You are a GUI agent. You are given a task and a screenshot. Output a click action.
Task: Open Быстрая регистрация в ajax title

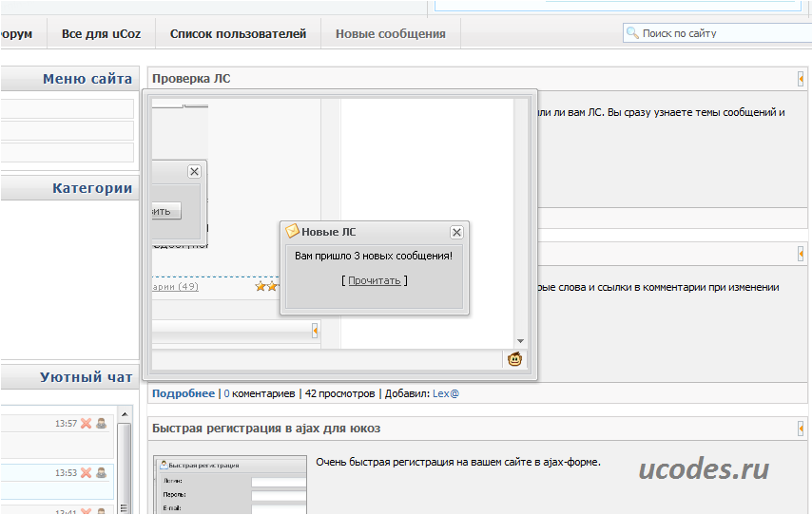[x=266, y=429]
